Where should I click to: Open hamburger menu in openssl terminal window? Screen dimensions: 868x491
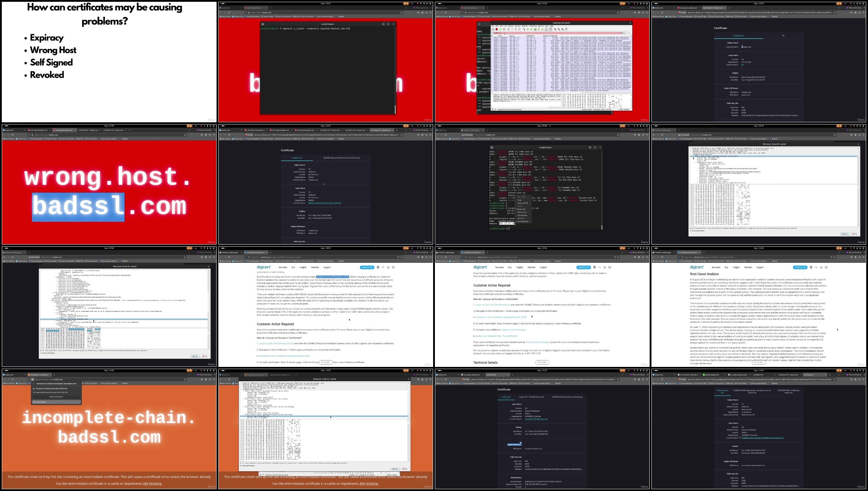click(387, 24)
